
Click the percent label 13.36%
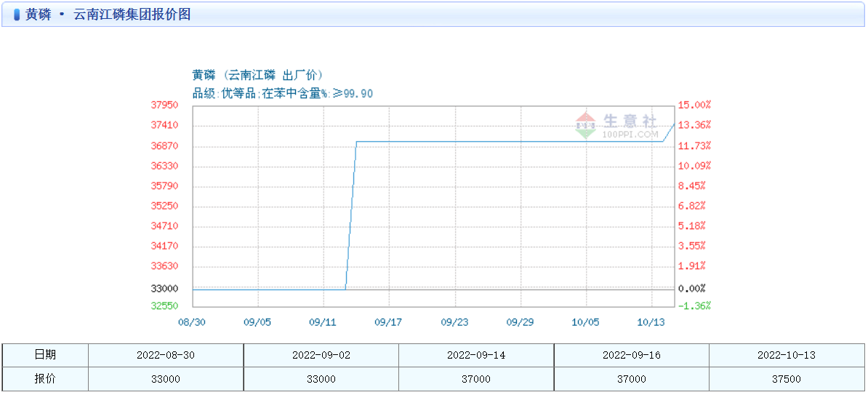click(695, 125)
